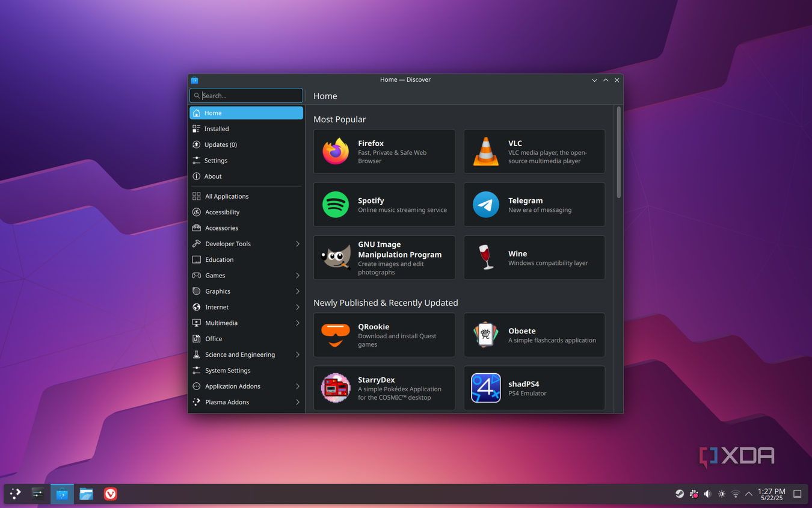Click the shadPS4 emulator icon

[x=485, y=388]
